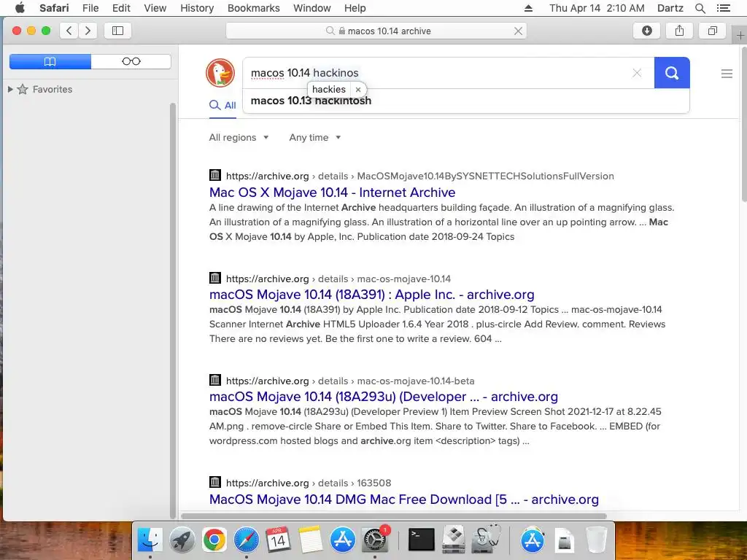This screenshot has height=560, width=747.
Task: Open 'Mac OS X Mojave 10.14 - Internet Archive'
Action: pyautogui.click(x=332, y=192)
